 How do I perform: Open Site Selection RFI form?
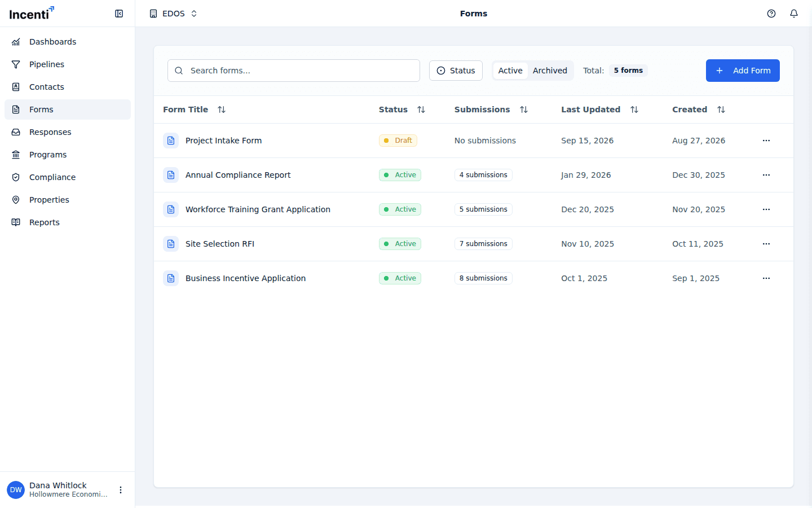click(x=220, y=244)
